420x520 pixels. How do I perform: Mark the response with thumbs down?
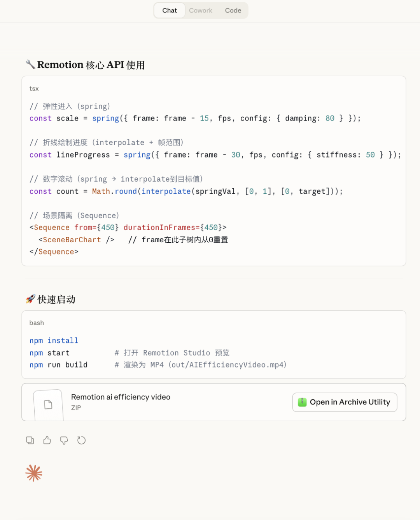pos(64,440)
